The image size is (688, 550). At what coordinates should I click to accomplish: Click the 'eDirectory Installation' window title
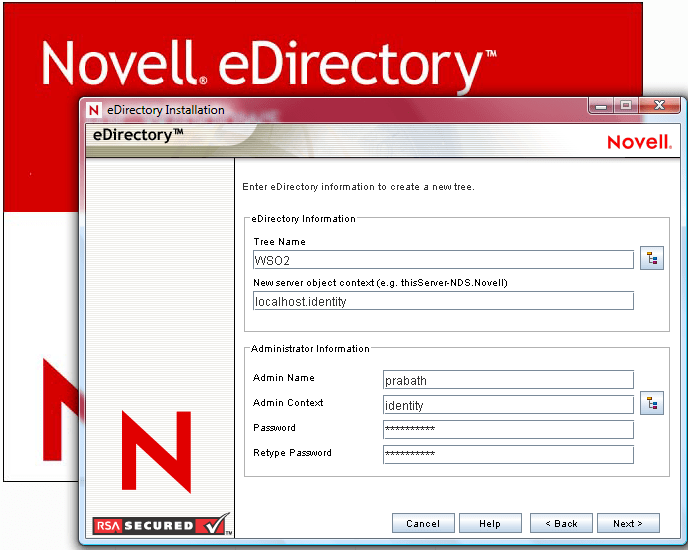tap(166, 110)
